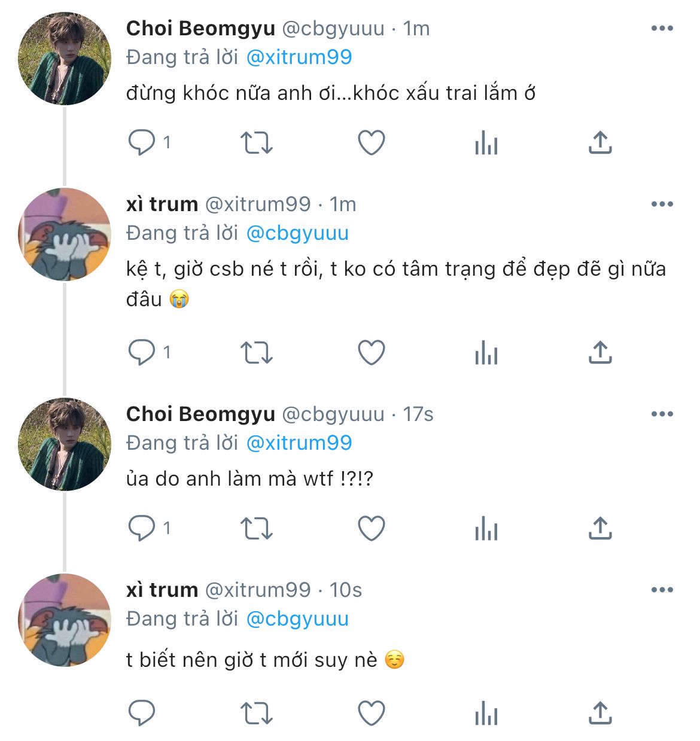This screenshot has width=700, height=741.
Task: Open @xitrum99 mention link in first tweet
Action: pyautogui.click(x=299, y=57)
